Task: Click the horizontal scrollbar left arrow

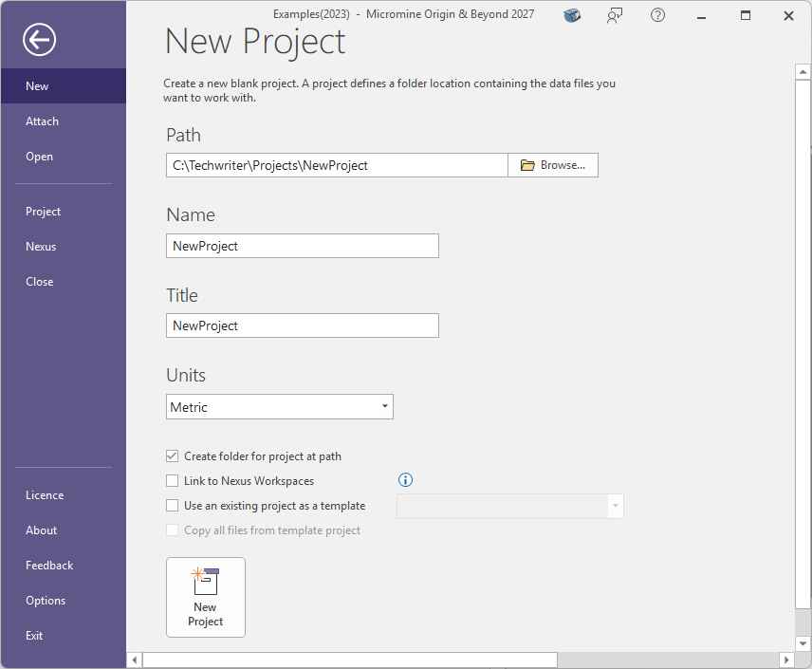Action: [135, 660]
